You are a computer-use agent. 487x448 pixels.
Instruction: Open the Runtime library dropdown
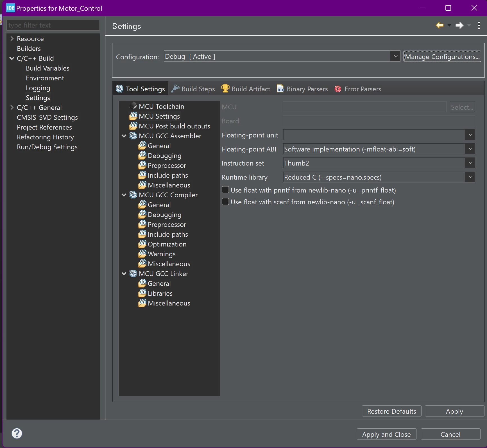470,177
